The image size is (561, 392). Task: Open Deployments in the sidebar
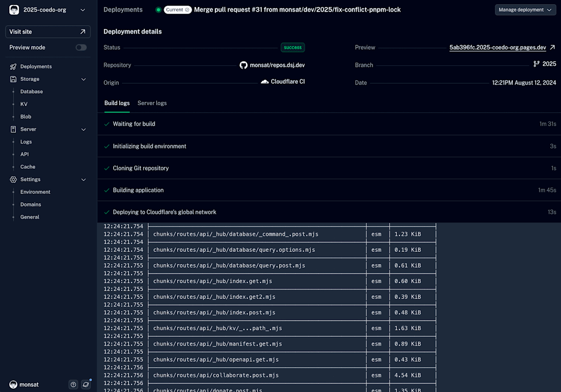click(x=36, y=67)
